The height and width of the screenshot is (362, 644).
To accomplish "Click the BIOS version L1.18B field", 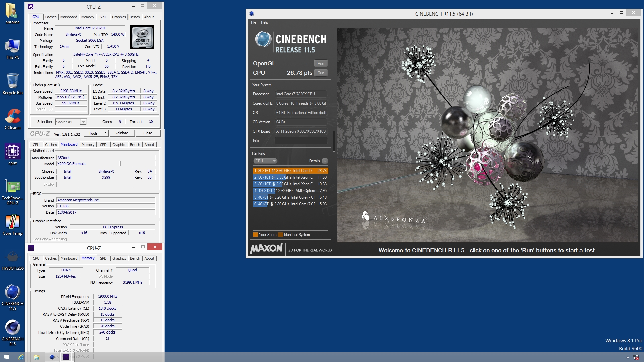I will tap(106, 206).
